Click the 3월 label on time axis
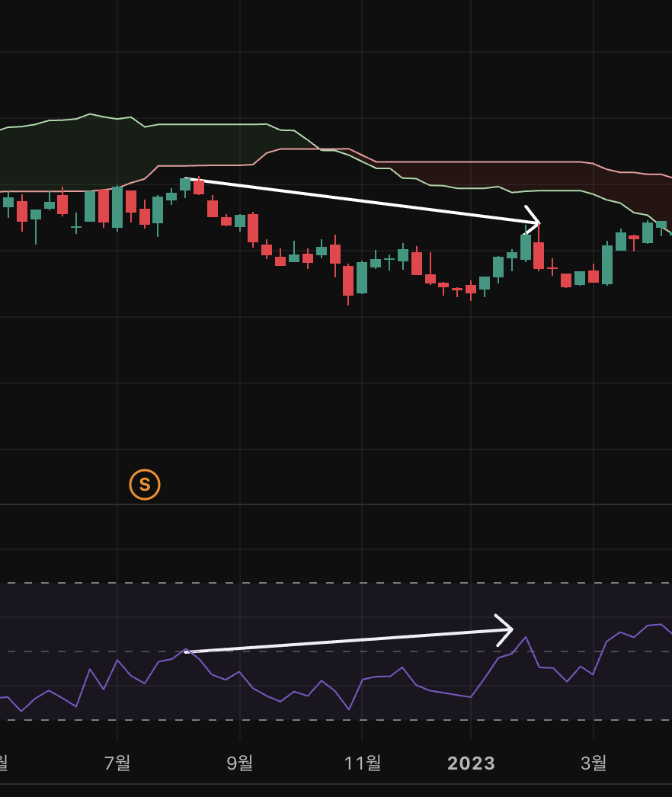 (x=594, y=763)
